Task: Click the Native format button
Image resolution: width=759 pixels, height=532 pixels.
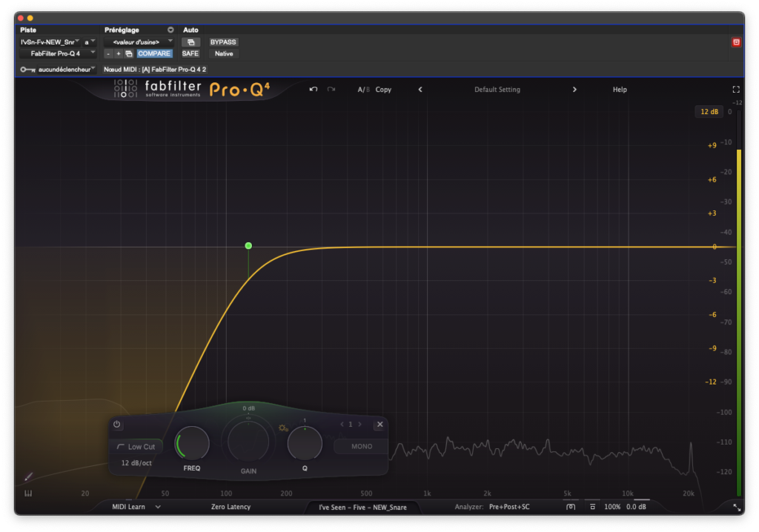Action: coord(224,54)
